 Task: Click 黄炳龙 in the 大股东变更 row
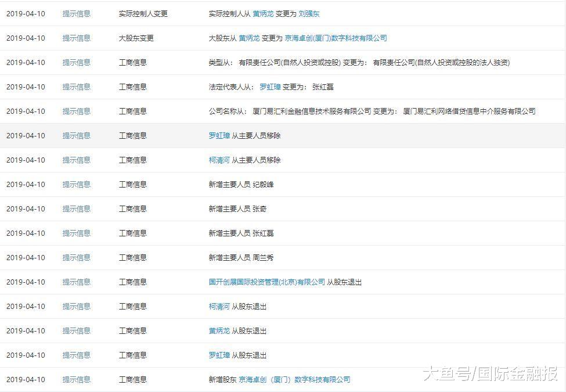pos(249,38)
